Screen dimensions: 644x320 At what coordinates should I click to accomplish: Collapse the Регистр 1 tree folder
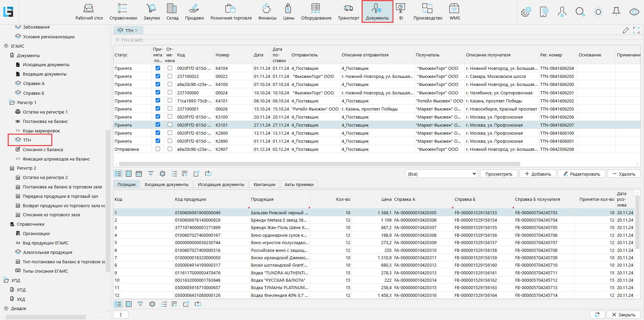pos(12,102)
